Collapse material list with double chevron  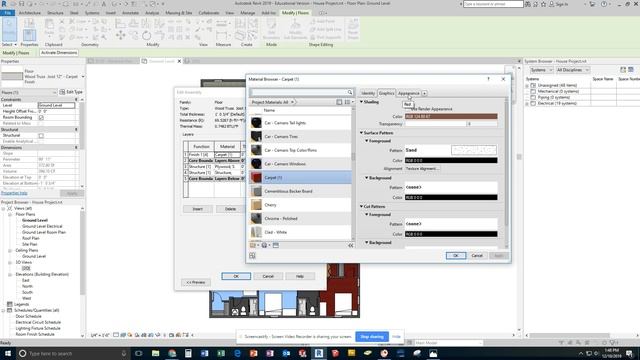351,245
